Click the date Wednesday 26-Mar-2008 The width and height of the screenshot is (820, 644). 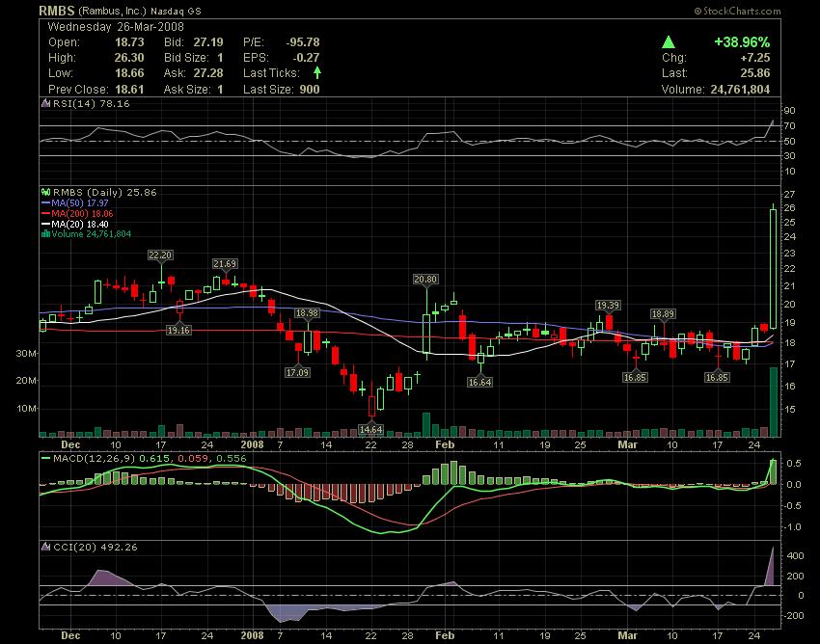[116, 27]
